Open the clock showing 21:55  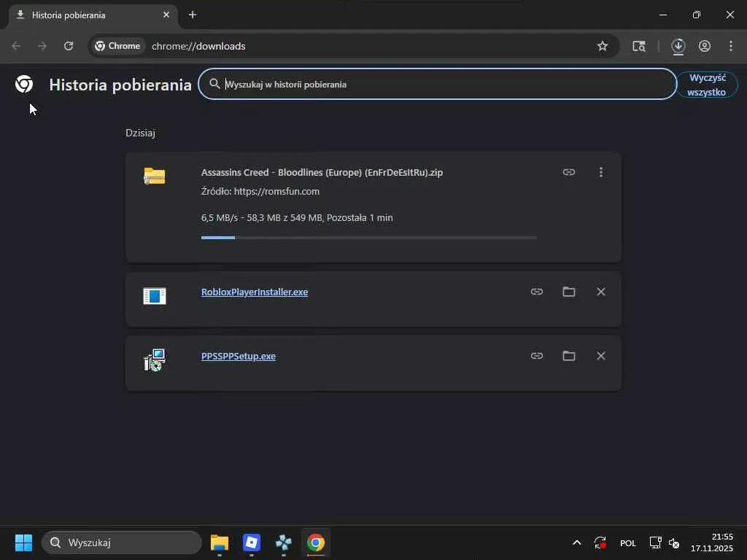(x=712, y=542)
